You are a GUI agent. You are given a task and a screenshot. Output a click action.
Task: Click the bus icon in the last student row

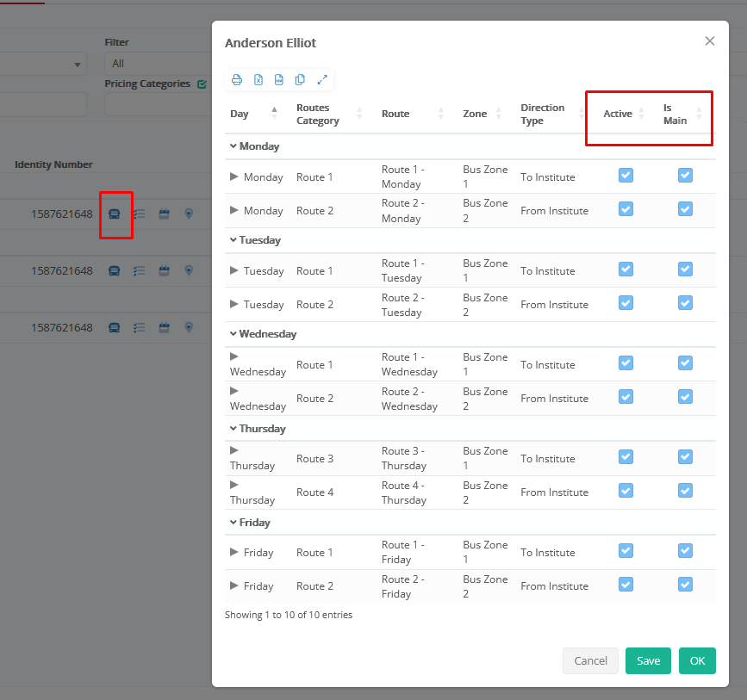pos(115,327)
